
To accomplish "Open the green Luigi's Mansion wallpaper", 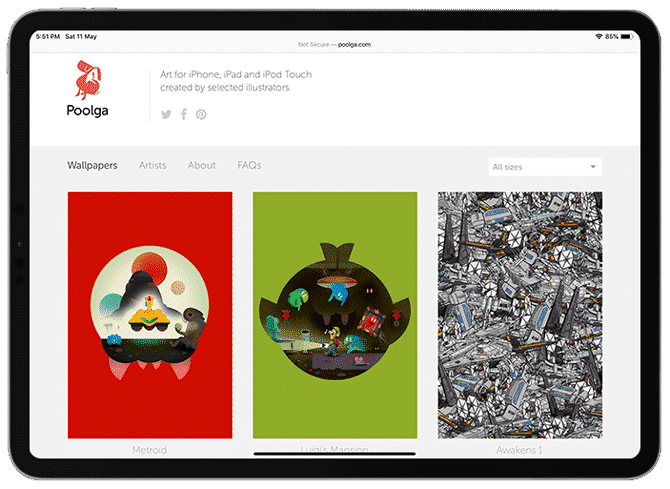I will (335, 315).
